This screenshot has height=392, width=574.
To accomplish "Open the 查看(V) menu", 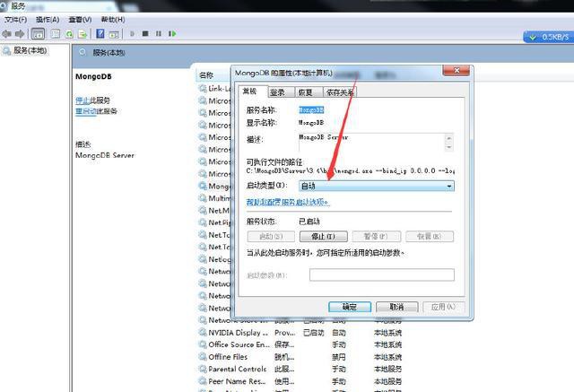I will tap(80, 20).
